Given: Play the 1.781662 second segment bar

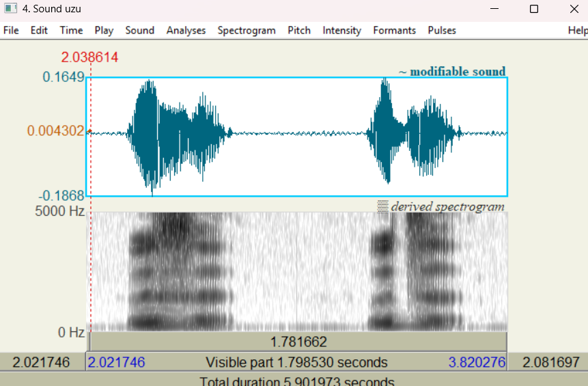Looking at the screenshot, I should (x=298, y=342).
